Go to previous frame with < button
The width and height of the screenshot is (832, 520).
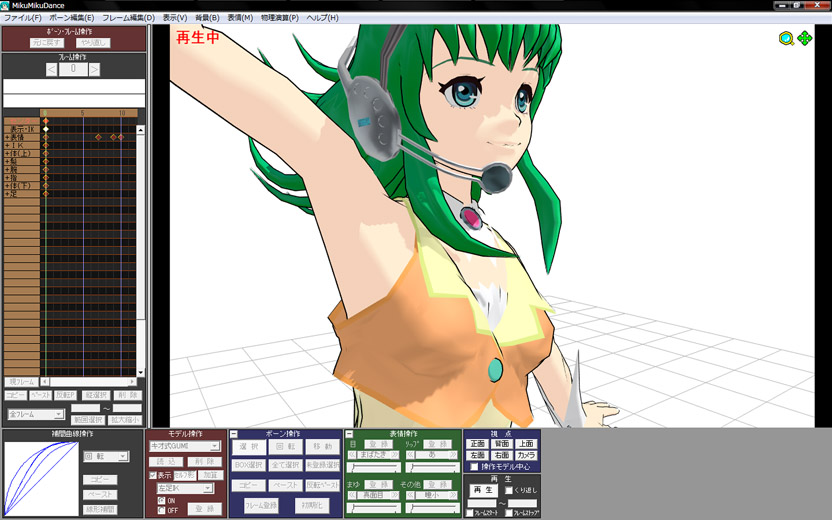pos(51,70)
